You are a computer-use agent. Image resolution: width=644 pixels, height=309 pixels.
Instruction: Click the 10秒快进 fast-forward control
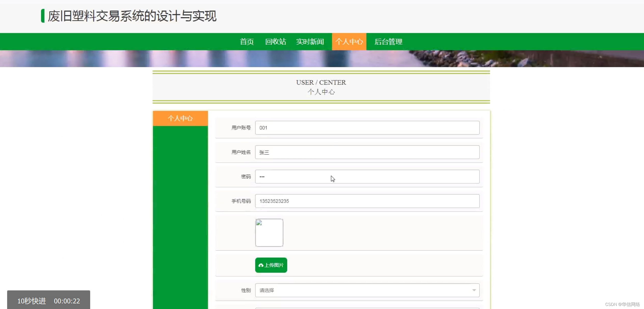[31, 301]
